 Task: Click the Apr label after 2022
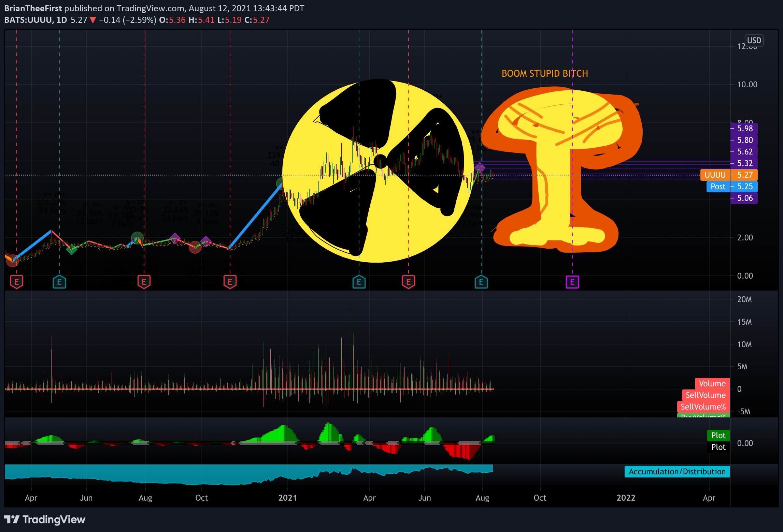(x=709, y=498)
